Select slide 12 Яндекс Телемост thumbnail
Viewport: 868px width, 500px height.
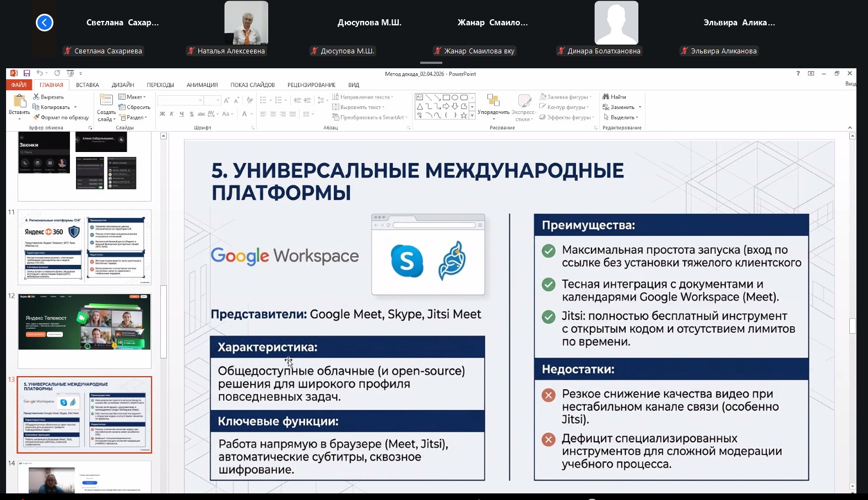tap(84, 322)
